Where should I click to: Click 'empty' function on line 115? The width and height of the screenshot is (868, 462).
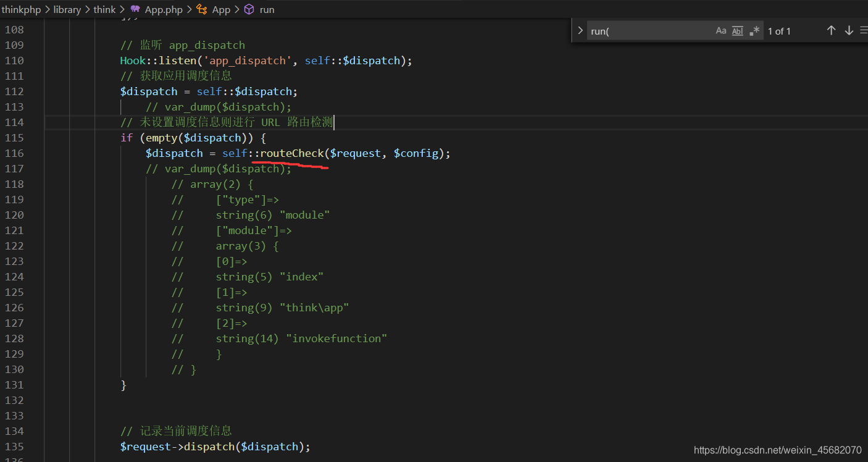(x=161, y=138)
